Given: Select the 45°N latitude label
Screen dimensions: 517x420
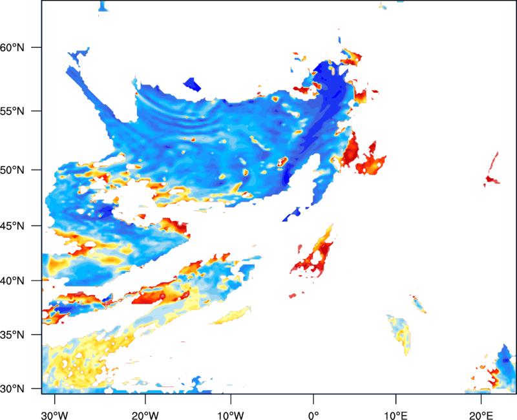Looking at the screenshot, I should click(12, 226).
